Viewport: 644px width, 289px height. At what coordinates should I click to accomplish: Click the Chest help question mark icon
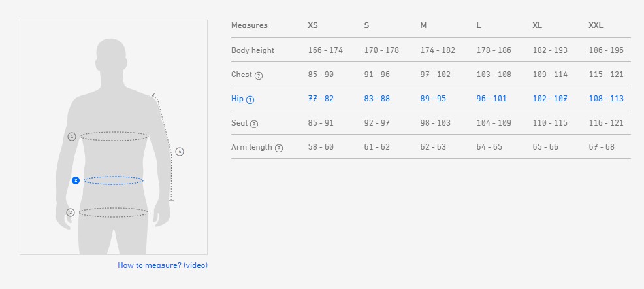coord(259,75)
